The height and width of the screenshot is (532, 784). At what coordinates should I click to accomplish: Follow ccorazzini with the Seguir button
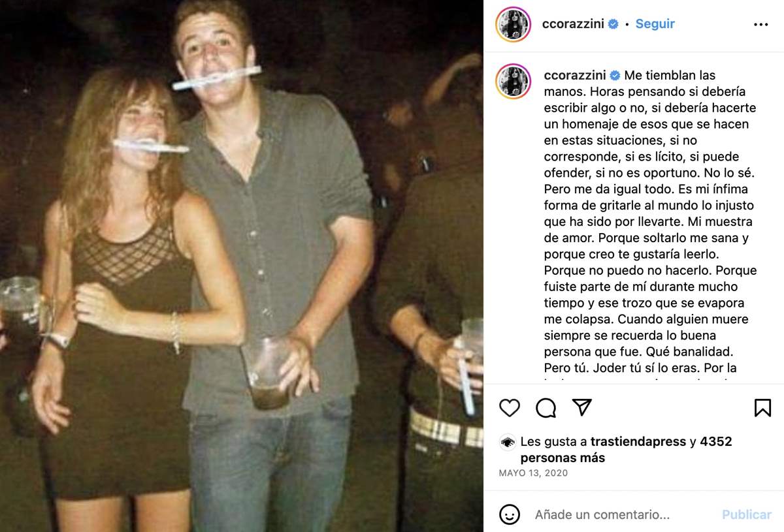[x=655, y=24]
